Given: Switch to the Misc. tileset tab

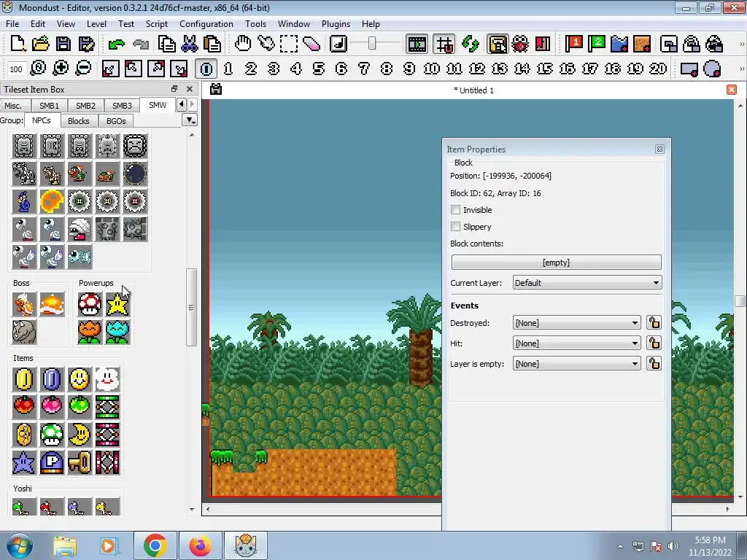Looking at the screenshot, I should (13, 106).
